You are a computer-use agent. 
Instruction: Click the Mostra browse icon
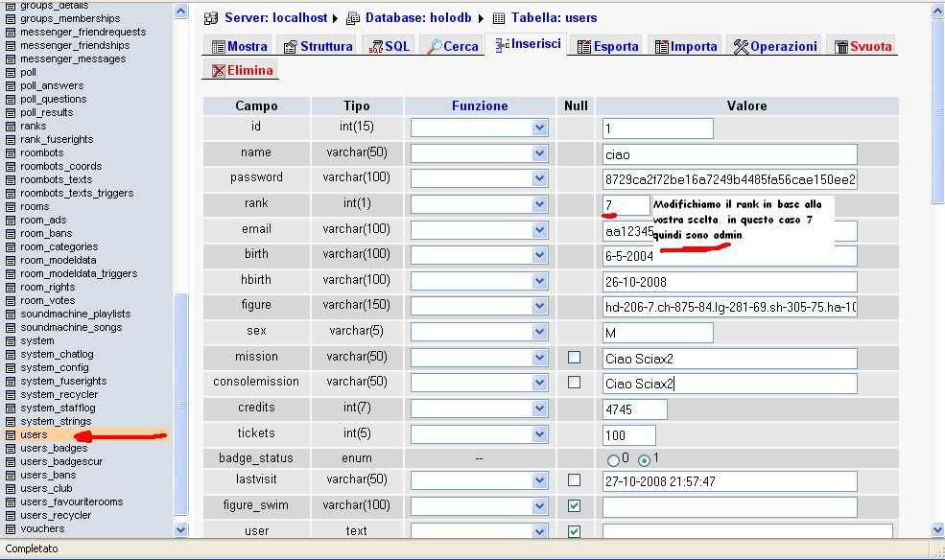click(x=218, y=47)
